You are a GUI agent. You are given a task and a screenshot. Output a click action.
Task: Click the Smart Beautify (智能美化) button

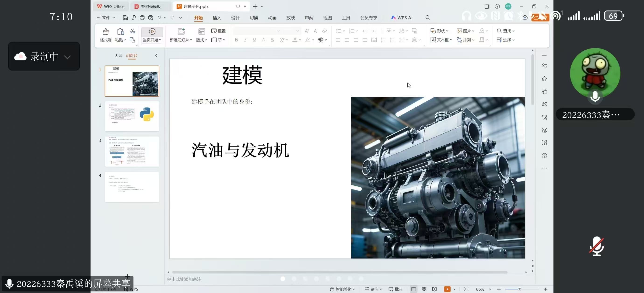[342, 289]
